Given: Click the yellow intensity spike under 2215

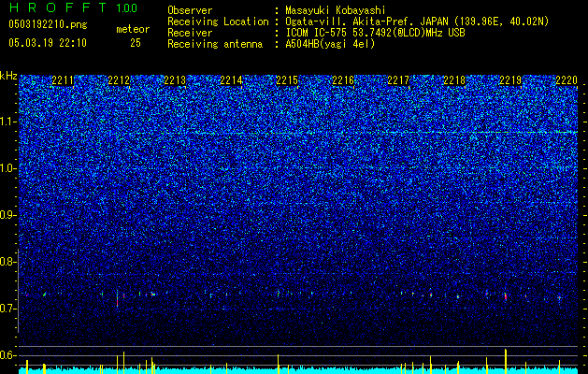Looking at the screenshot, I should click(278, 364).
